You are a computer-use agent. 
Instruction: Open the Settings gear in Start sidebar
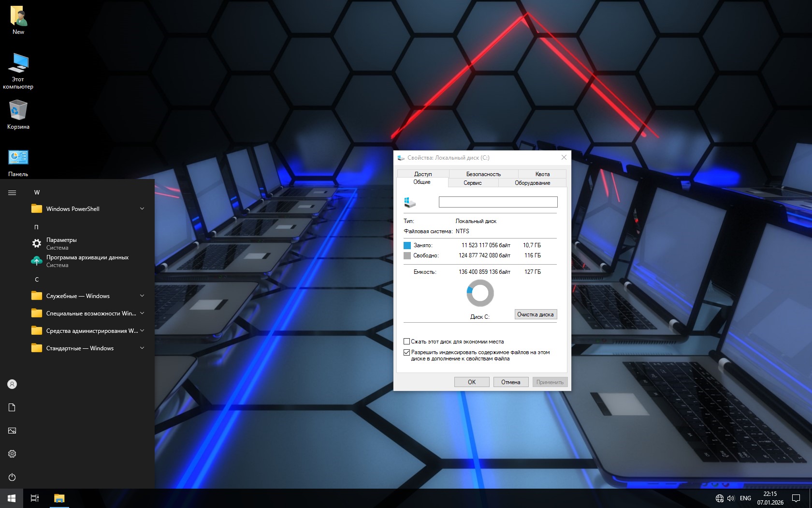(12, 454)
